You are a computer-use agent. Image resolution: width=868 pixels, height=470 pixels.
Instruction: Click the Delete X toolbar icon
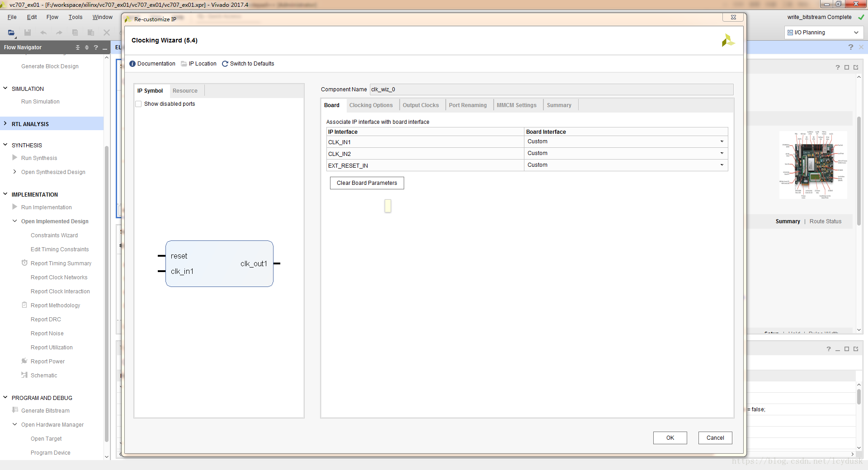click(107, 33)
